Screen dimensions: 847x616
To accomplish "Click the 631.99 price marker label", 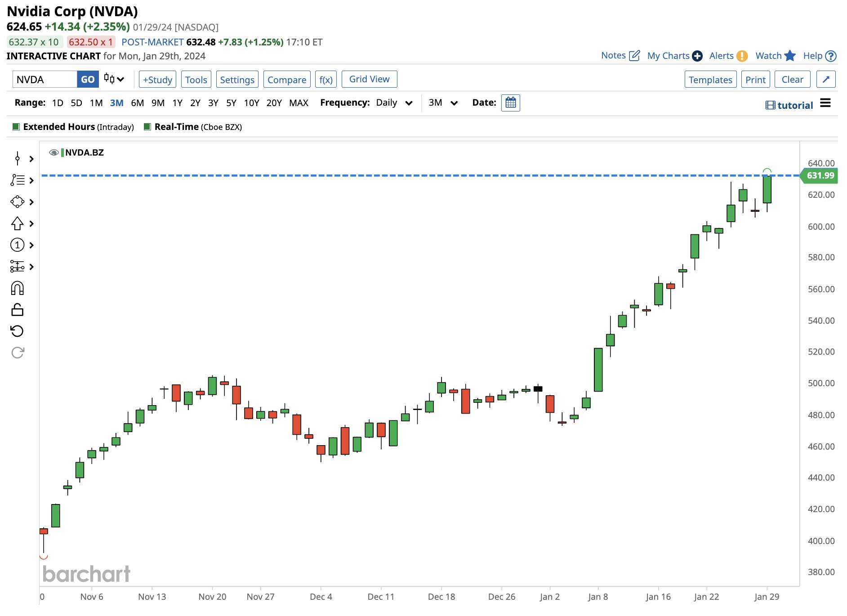I will coord(820,175).
